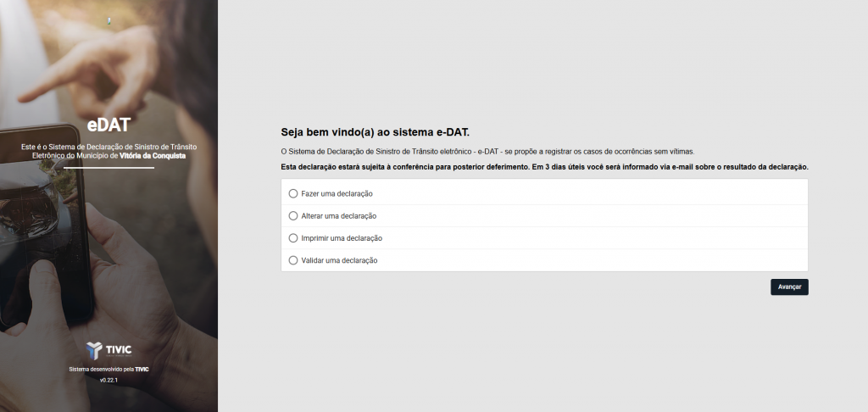Enable the "Validar uma declaração" radio circle

point(293,260)
